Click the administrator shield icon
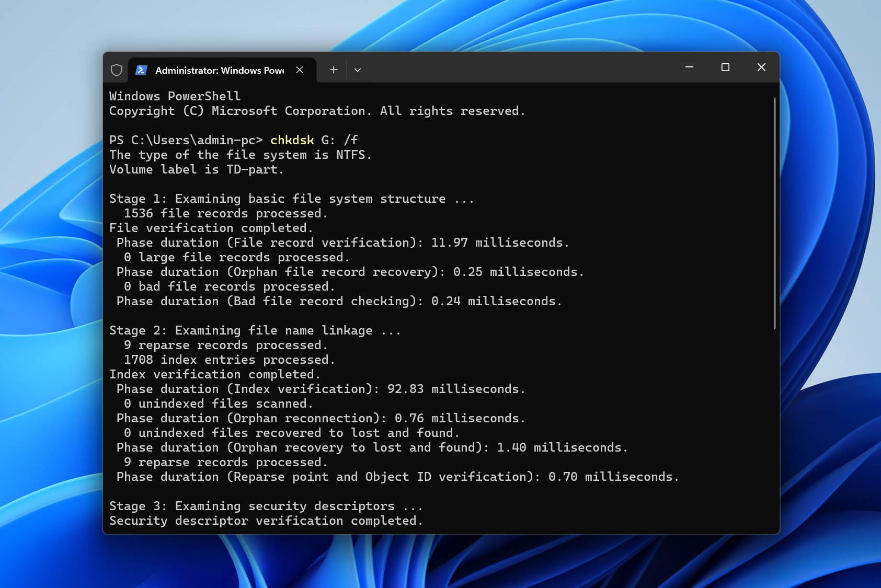 point(117,70)
